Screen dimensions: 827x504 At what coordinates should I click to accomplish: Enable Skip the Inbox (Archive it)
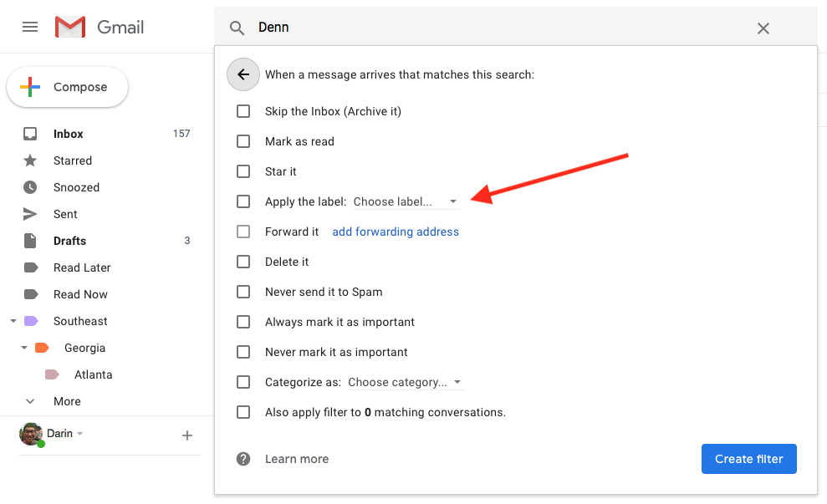pos(243,110)
